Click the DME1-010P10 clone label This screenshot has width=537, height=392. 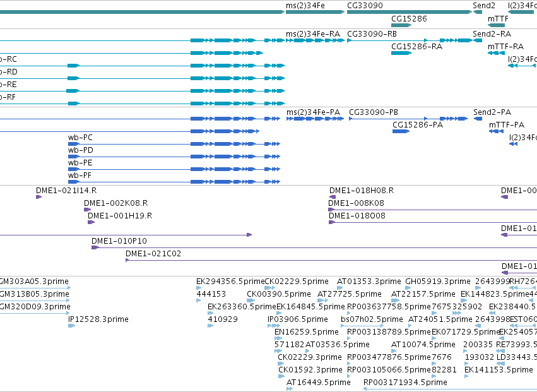[x=119, y=241]
